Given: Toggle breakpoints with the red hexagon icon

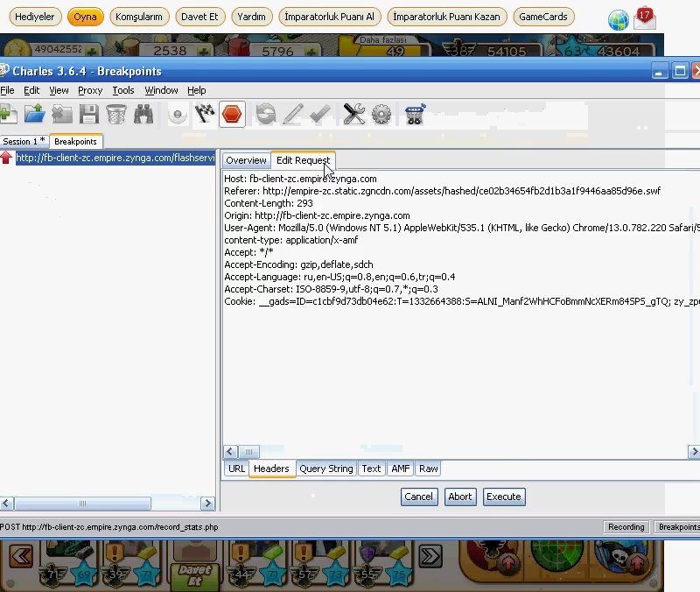Looking at the screenshot, I should (232, 115).
